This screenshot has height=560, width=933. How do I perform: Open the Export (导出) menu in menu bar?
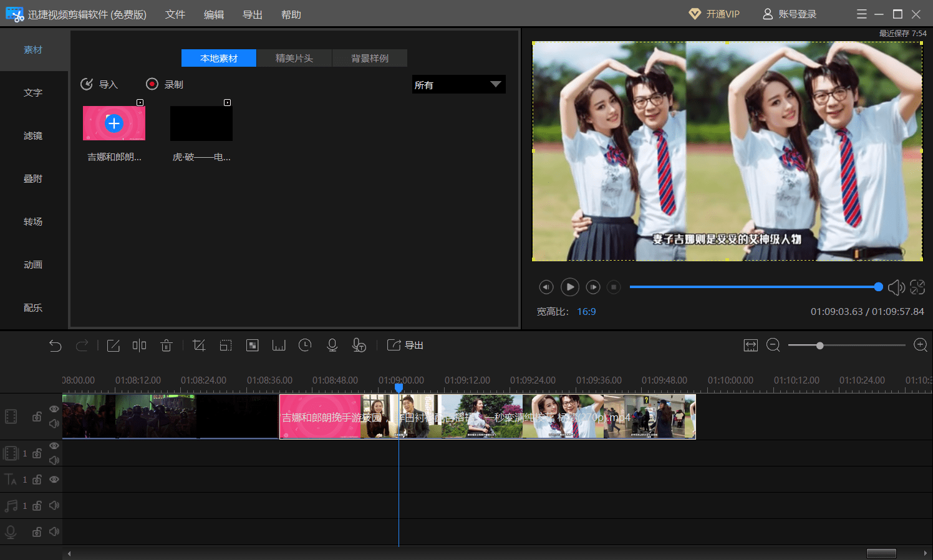pos(253,14)
